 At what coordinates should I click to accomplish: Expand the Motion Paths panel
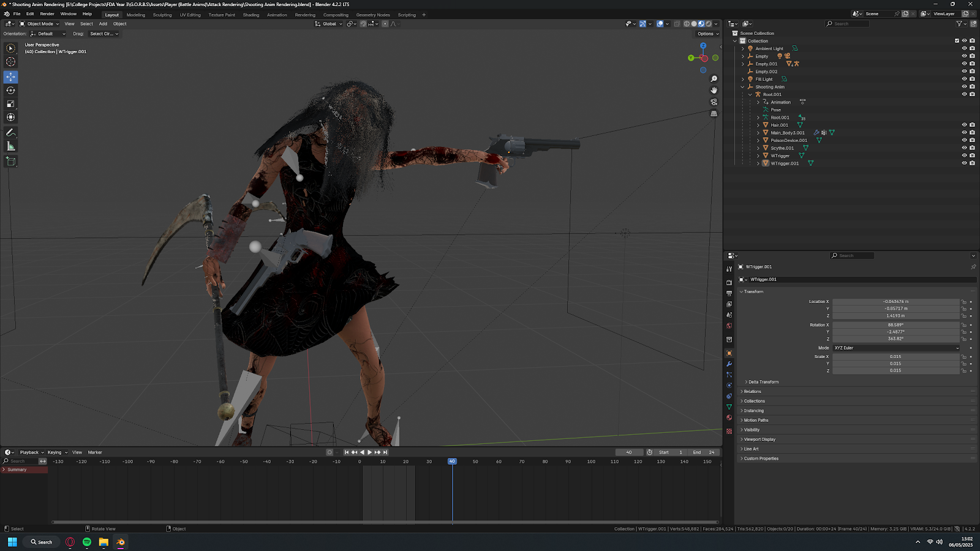tap(755, 420)
